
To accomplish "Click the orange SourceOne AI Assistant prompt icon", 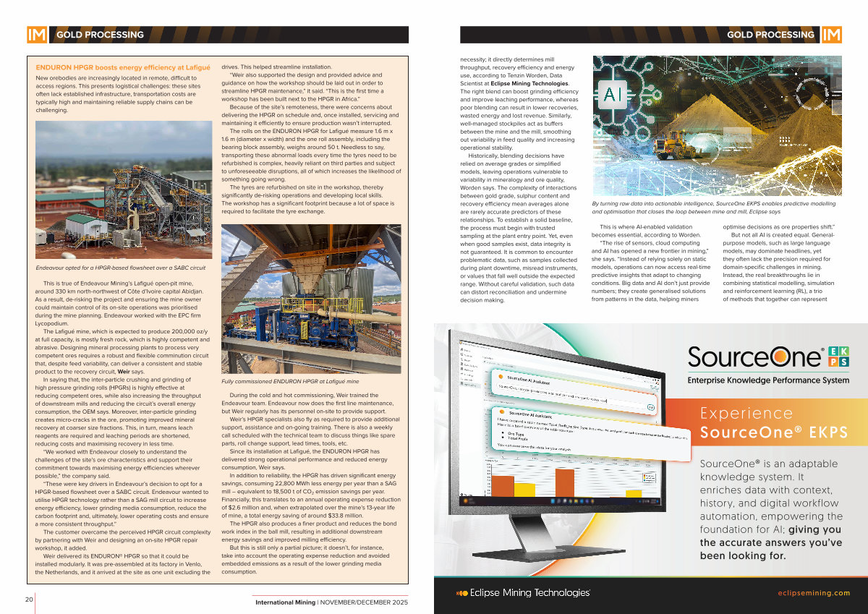I will 500,378.
